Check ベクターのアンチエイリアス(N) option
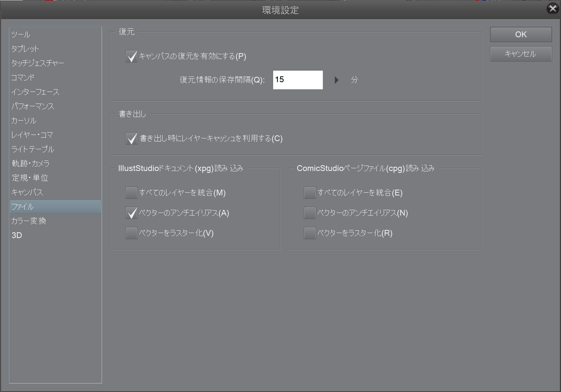561x392 pixels. click(310, 213)
